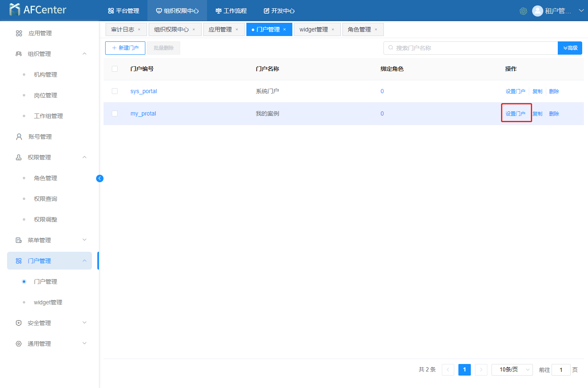The image size is (588, 388).
Task: Check the sys_portal row checkbox
Action: point(115,91)
